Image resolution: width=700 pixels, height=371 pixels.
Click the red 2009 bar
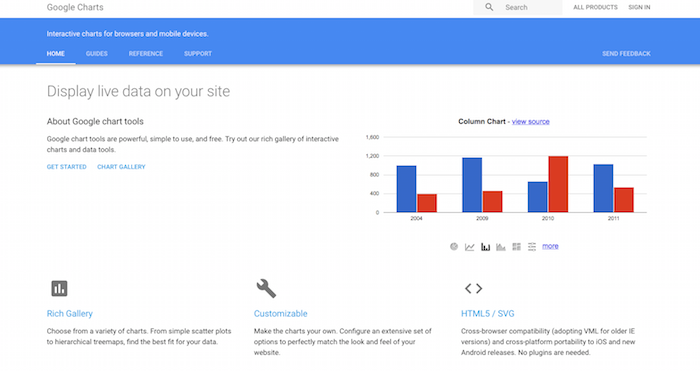point(492,202)
